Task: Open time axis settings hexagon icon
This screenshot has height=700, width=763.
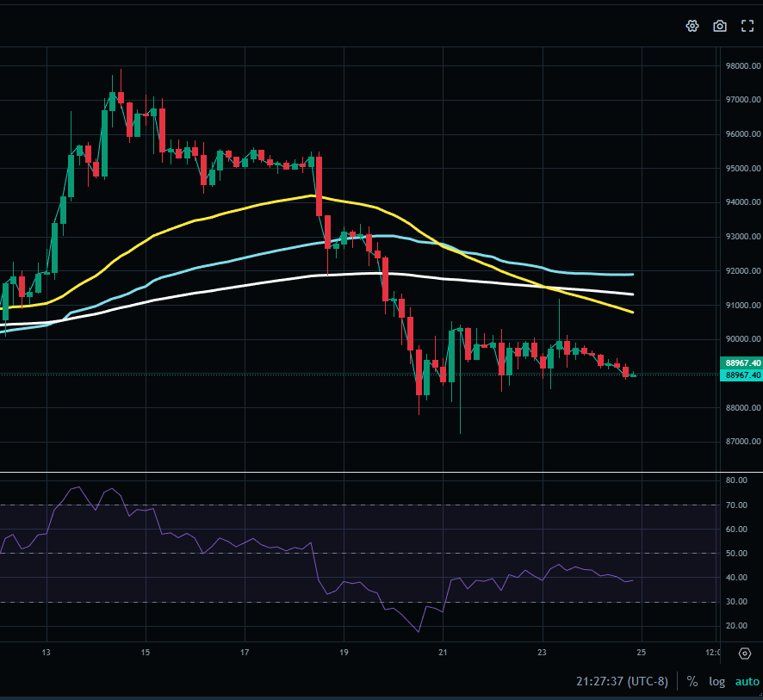Action: point(745,654)
